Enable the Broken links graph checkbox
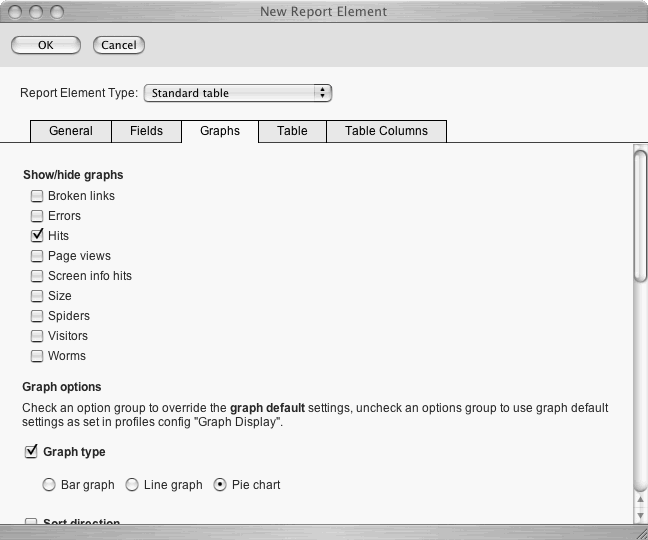 point(37,196)
